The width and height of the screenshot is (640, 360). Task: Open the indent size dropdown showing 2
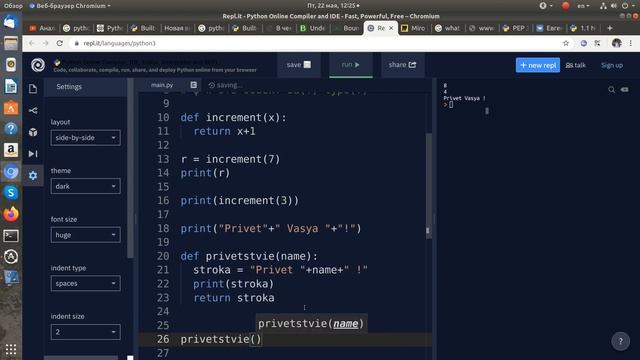(85, 332)
